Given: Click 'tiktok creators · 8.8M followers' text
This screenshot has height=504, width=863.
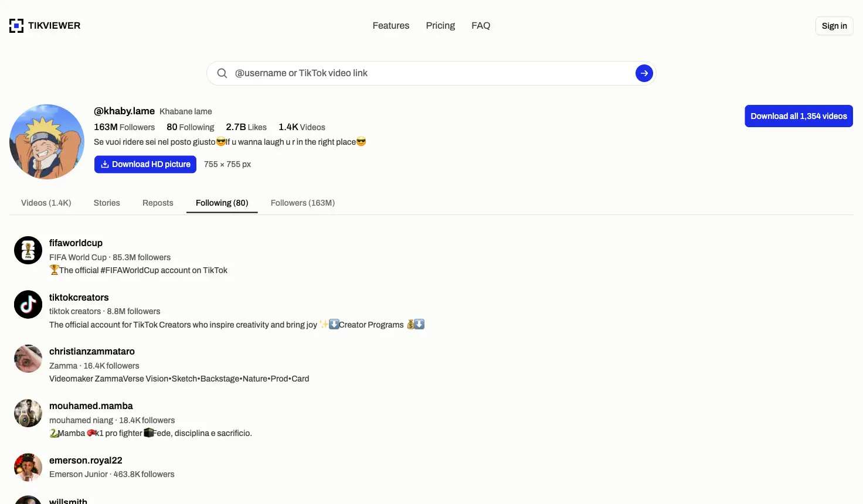Looking at the screenshot, I should (104, 311).
